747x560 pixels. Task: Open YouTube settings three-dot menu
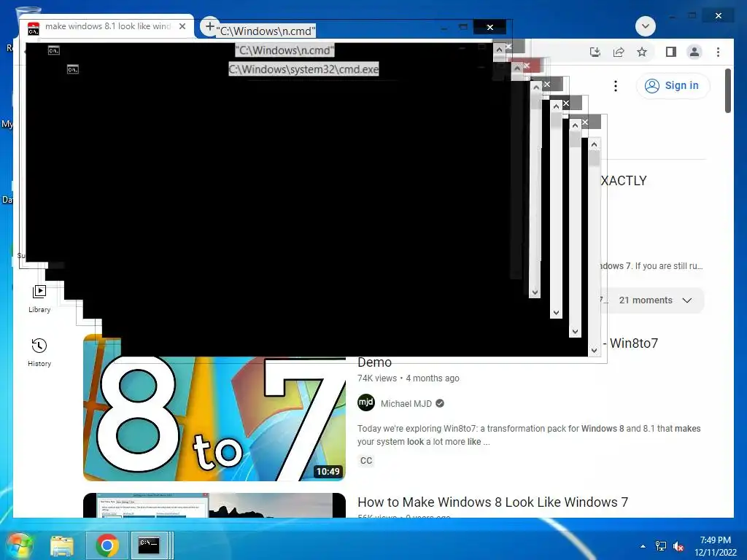point(616,86)
